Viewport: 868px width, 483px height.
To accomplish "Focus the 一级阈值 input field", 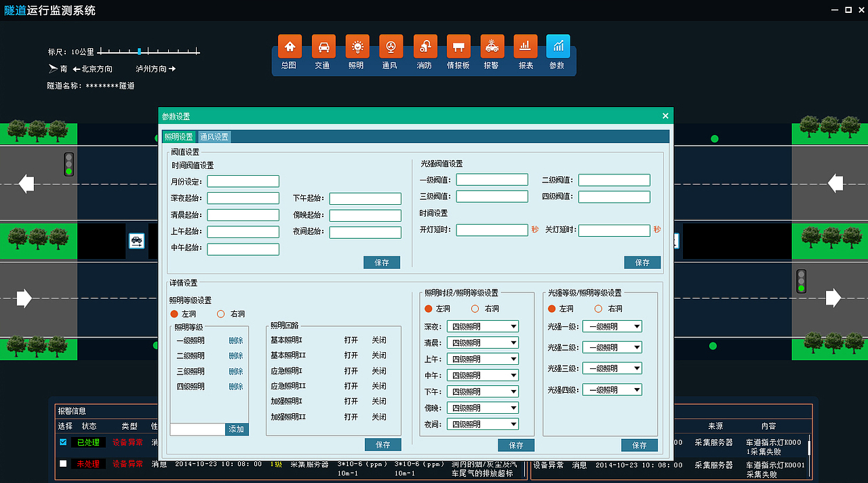I will pos(492,180).
